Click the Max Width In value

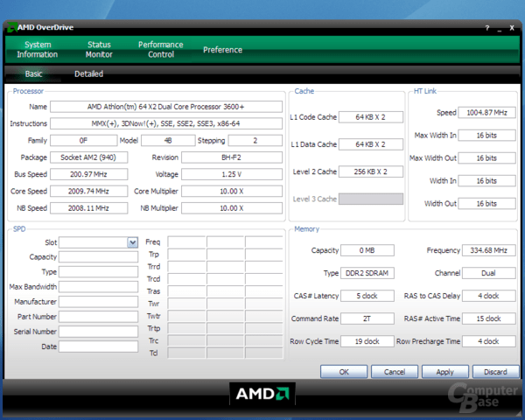(486, 136)
